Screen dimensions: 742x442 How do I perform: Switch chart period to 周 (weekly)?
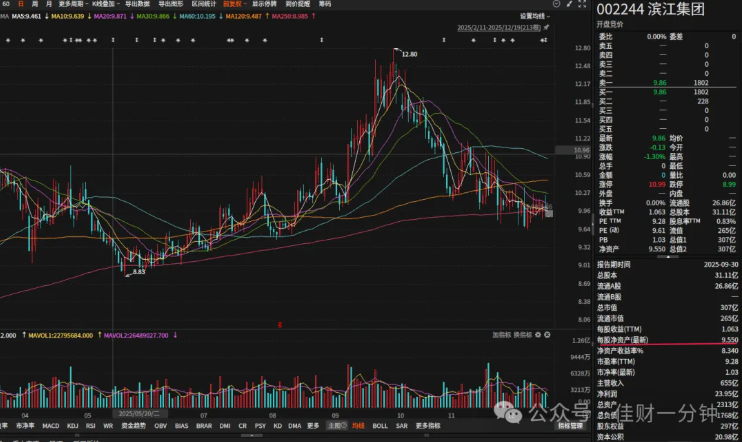click(x=35, y=4)
